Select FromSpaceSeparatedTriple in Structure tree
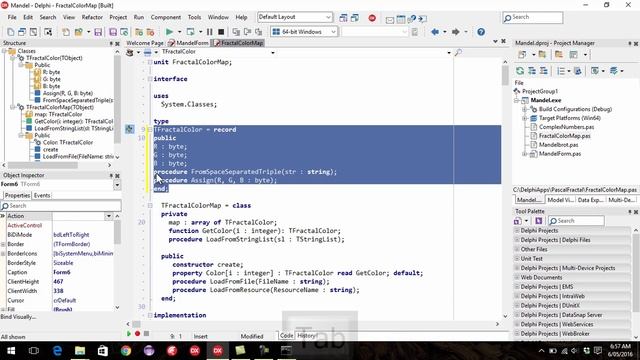The image size is (640, 360). 78,100
